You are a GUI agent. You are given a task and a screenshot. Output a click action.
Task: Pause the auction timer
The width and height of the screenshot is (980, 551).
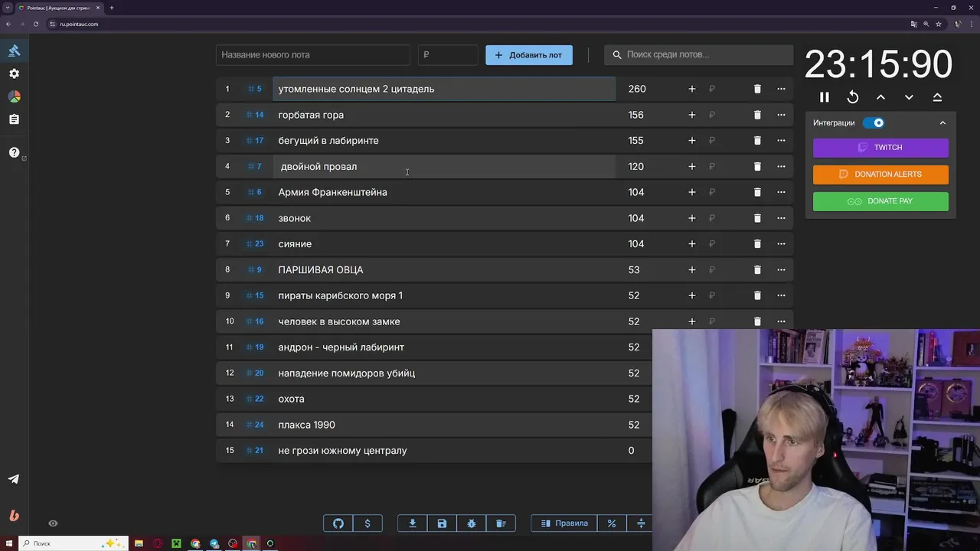[825, 97]
